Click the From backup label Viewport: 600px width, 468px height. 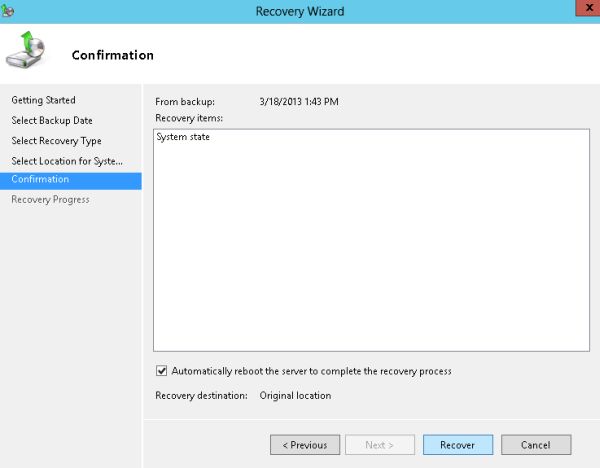pos(185,102)
